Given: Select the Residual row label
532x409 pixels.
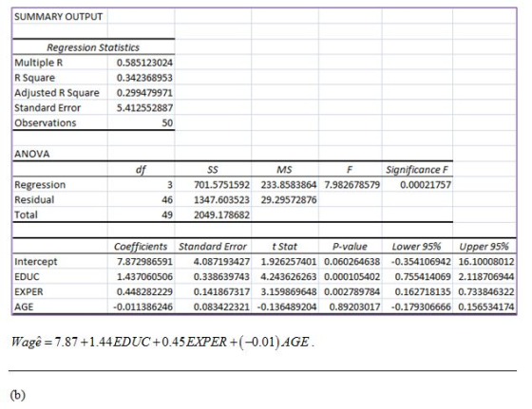Looking at the screenshot, I should pyautogui.click(x=34, y=199).
